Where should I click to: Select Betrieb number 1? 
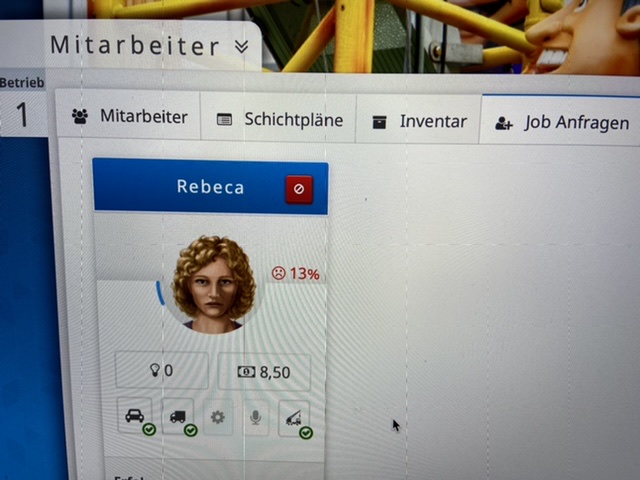(x=22, y=114)
